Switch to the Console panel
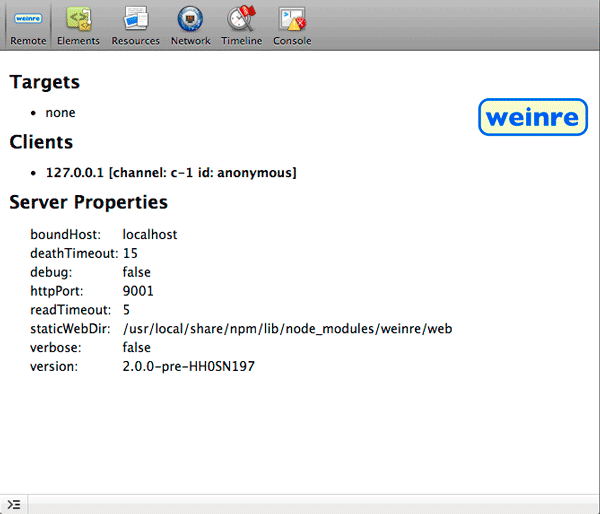Image resolution: width=600 pixels, height=514 pixels. [292, 25]
